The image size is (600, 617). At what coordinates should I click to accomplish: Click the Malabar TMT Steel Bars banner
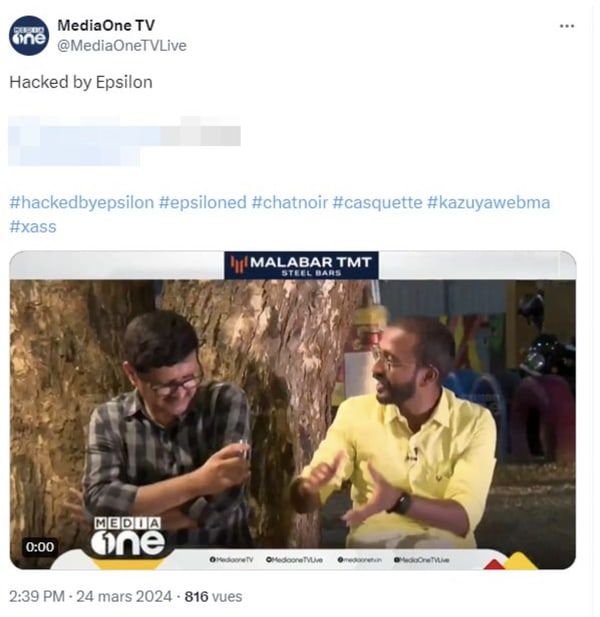click(301, 265)
